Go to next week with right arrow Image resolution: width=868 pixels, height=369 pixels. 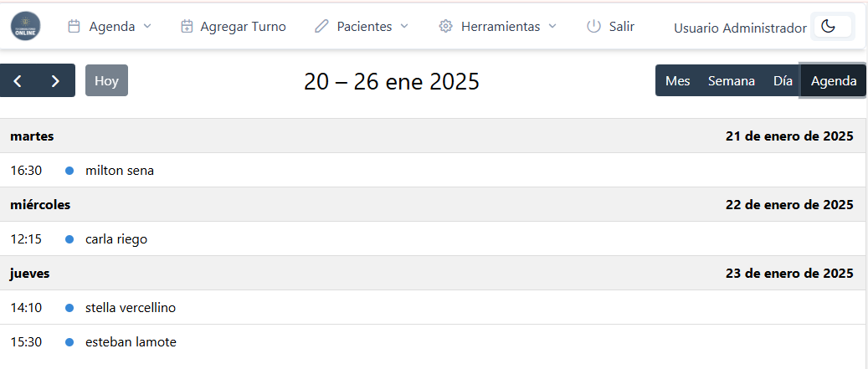pos(55,80)
